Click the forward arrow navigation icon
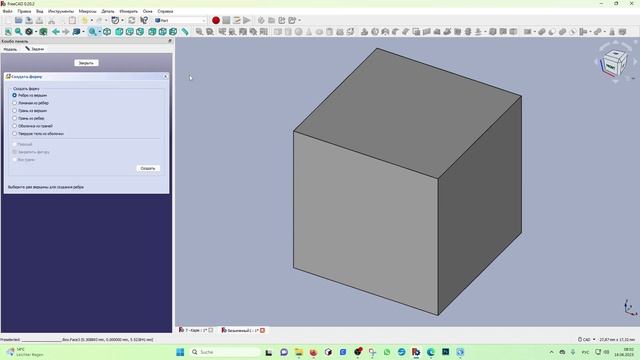The height and width of the screenshot is (360, 640). (65, 31)
